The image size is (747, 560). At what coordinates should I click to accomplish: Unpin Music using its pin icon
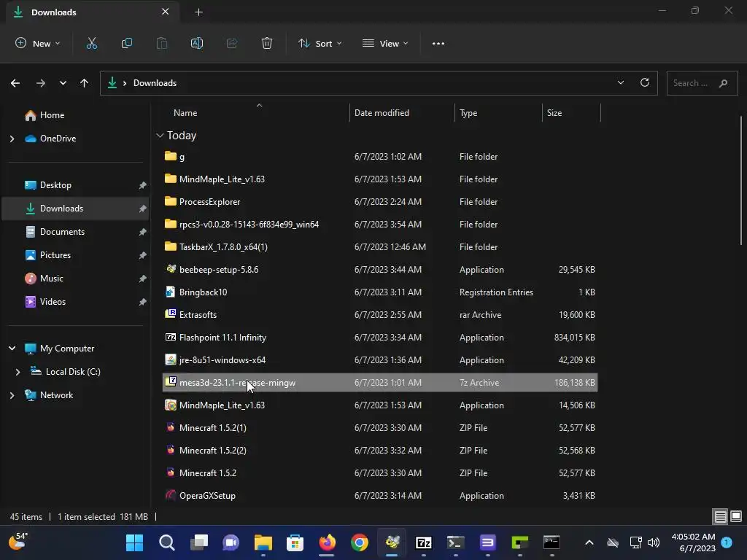point(142,279)
